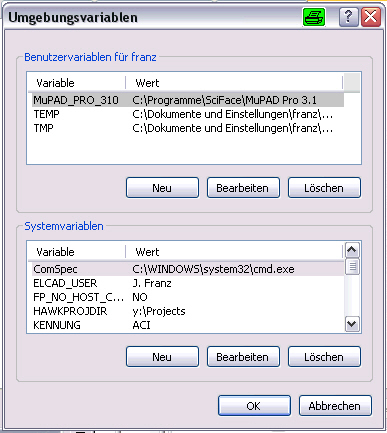Screen dimensions: 387x433
Task: Click Löschen under Benutzervariablen
Action: 324,188
